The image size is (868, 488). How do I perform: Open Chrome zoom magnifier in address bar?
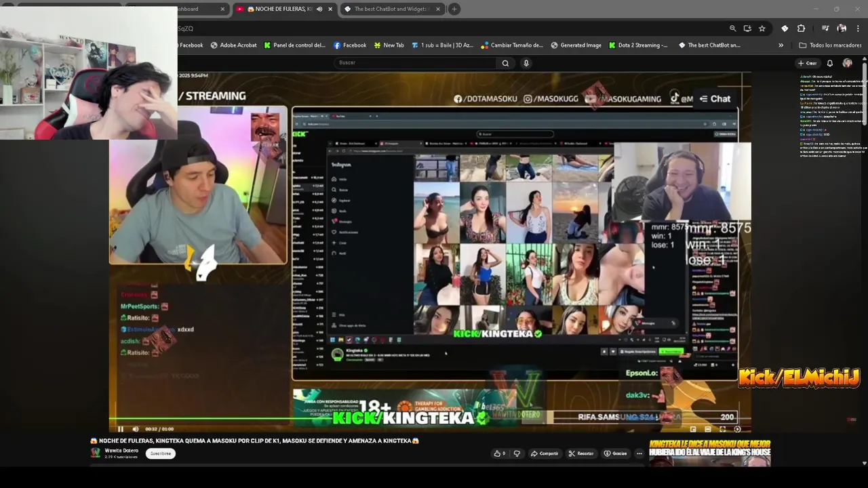(732, 28)
